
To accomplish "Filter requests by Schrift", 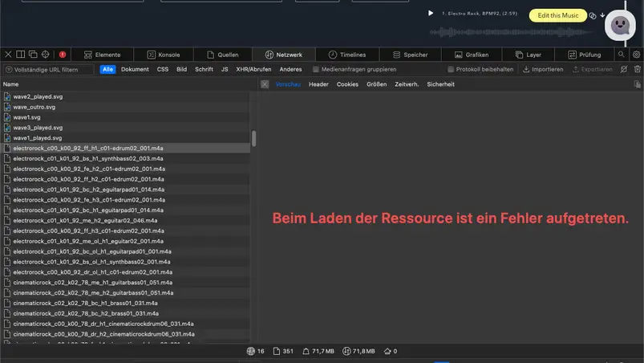I will pos(204,70).
